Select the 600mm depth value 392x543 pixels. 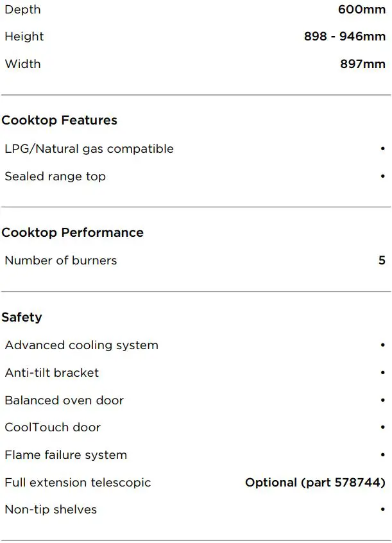tap(362, 10)
